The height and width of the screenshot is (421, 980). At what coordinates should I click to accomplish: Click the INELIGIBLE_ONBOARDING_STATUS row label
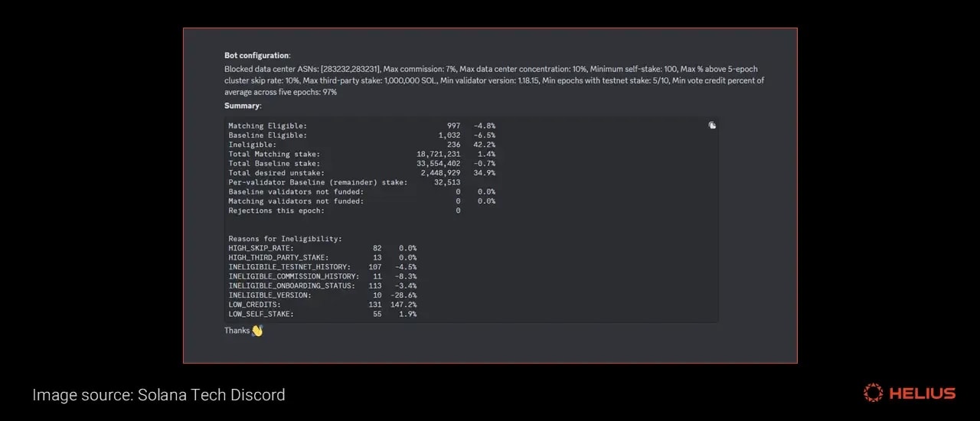click(x=292, y=286)
